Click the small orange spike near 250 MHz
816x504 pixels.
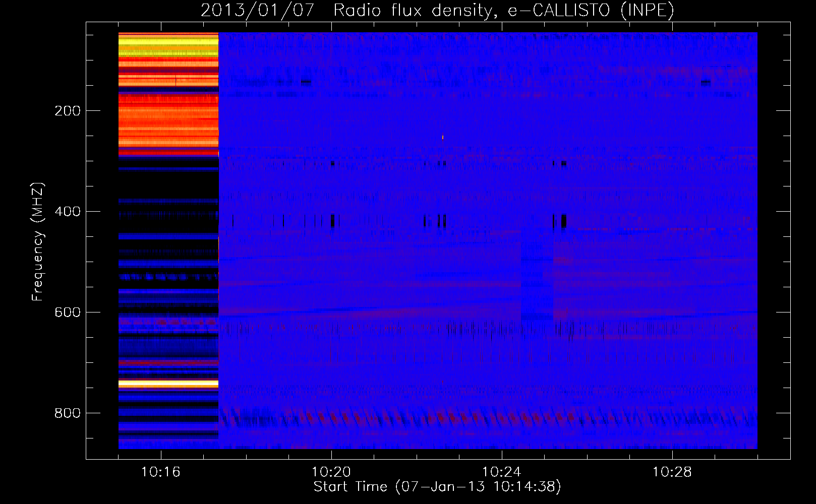443,137
